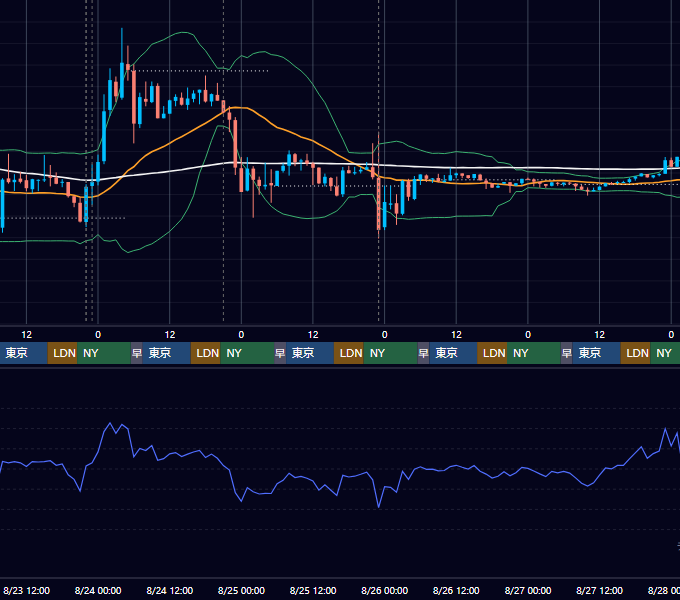Select the 東京 session block above 8/25 12:00
This screenshot has width=680, height=600.
[x=310, y=353]
